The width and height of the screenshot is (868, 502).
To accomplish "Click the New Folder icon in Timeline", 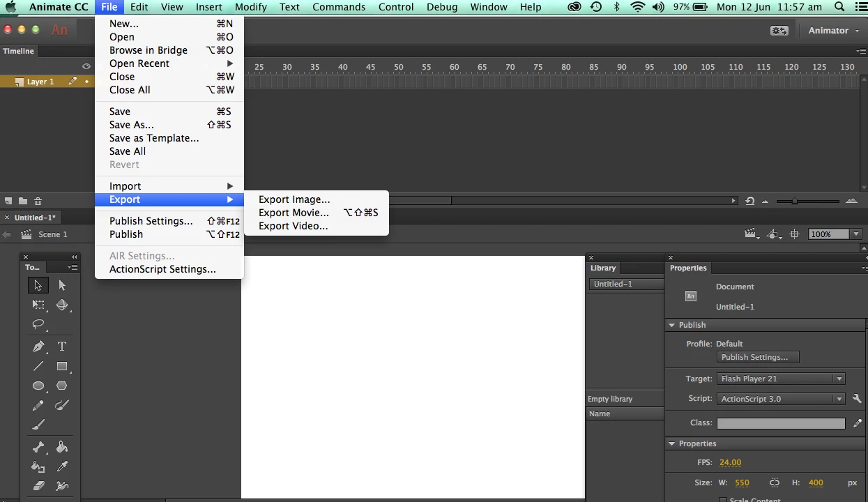I will (23, 201).
